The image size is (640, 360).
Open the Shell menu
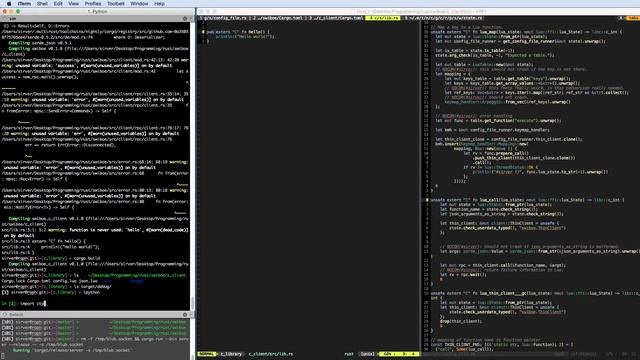click(42, 4)
